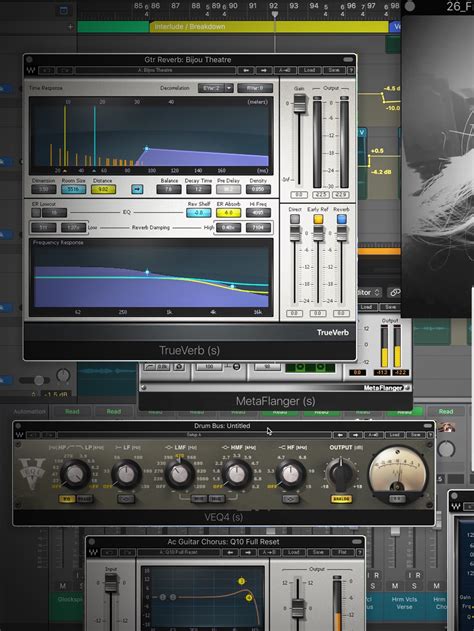Screen dimensions: 474x631
Task: Click the undo arrow in TrueVerb toolbar
Action: [47, 70]
